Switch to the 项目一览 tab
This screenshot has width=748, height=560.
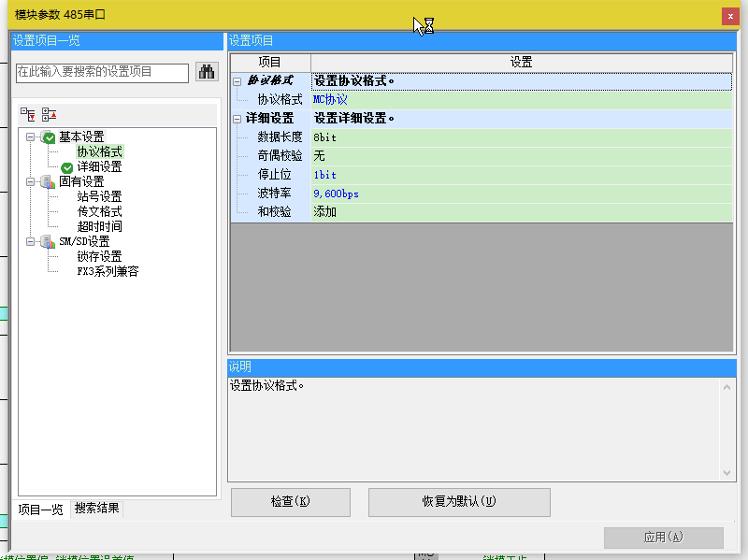point(41,510)
